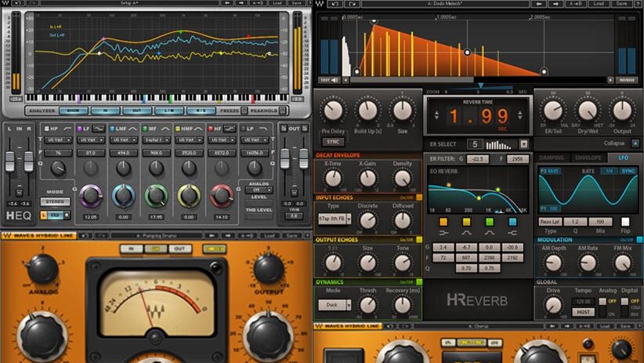
Task: Toggle the LP band switch in H-EQ
Action: [x=244, y=129]
